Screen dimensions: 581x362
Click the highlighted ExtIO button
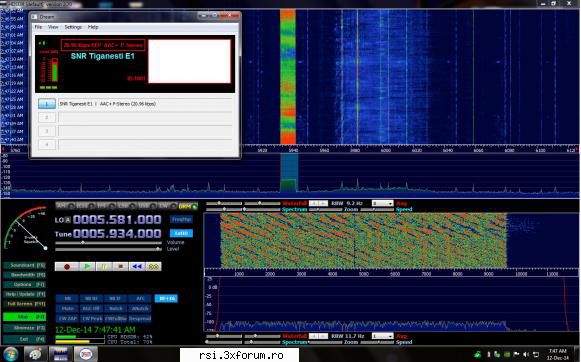181,233
